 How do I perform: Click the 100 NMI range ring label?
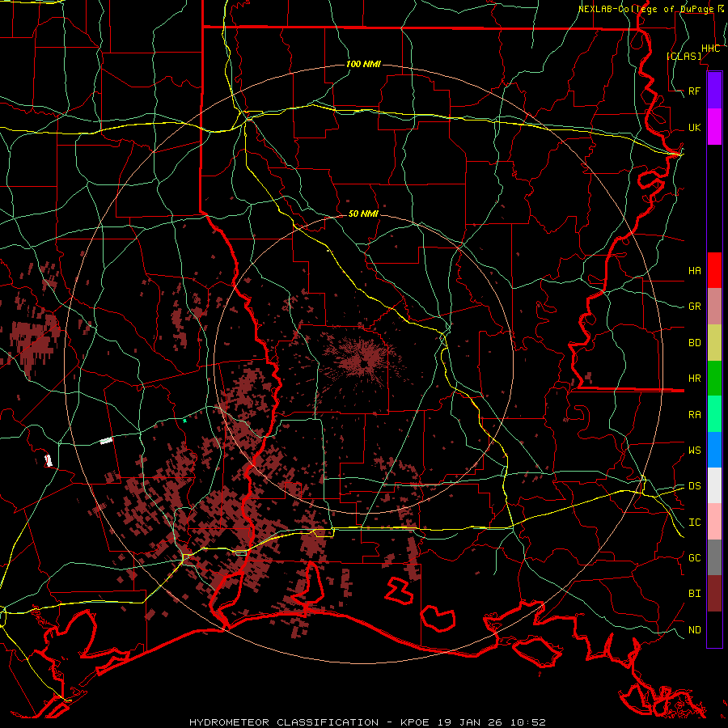pos(363,64)
